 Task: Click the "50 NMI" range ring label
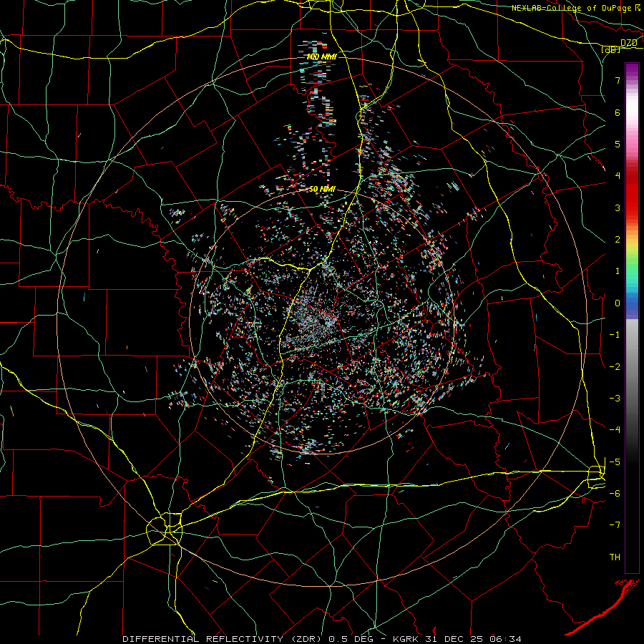pyautogui.click(x=322, y=190)
